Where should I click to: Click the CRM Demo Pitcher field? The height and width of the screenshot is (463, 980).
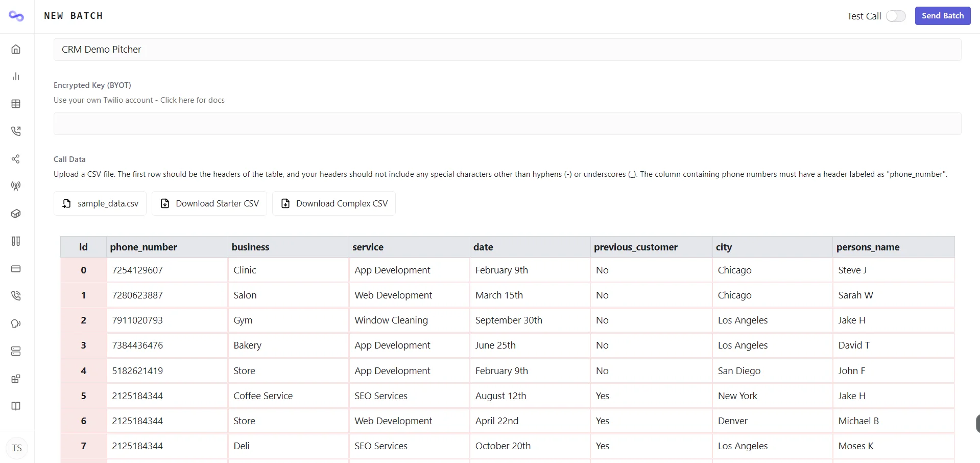tap(508, 50)
